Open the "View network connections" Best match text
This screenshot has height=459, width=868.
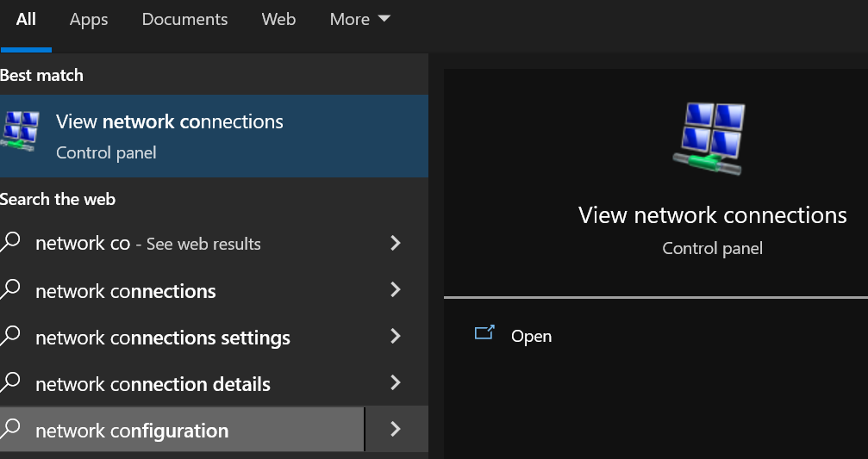point(170,122)
